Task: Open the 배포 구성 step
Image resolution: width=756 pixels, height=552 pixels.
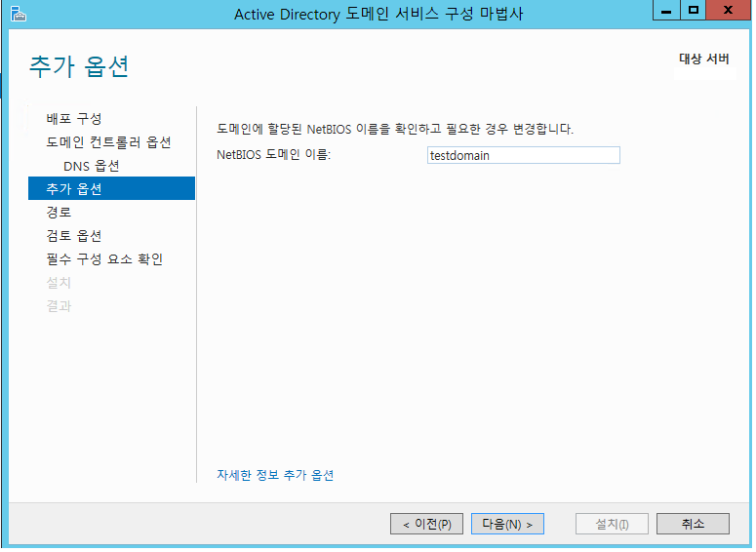Action: tap(74, 119)
